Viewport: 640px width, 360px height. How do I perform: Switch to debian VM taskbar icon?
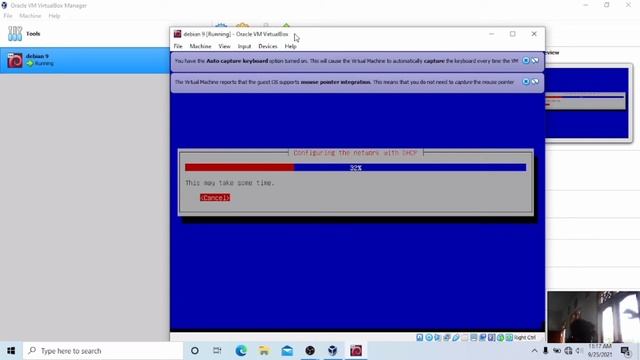(356, 351)
